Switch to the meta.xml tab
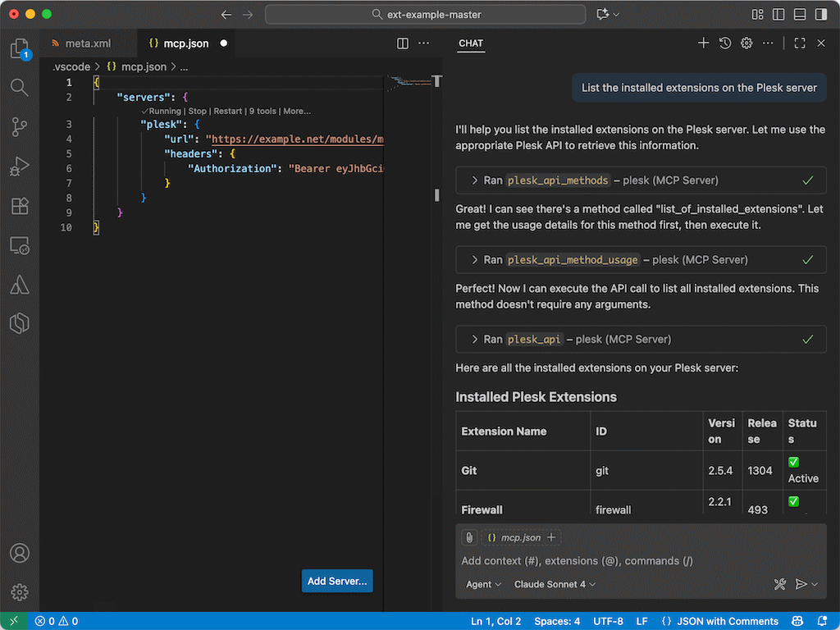Screen dimensions: 840x630 point(87,43)
